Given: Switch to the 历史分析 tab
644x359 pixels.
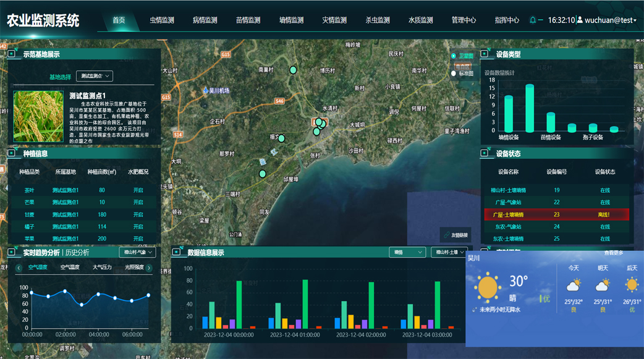Looking at the screenshot, I should coord(77,252).
